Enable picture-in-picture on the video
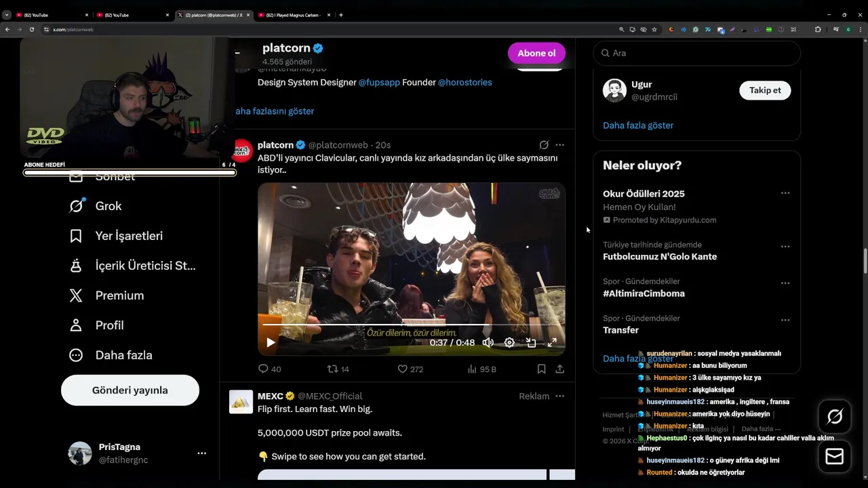This screenshot has width=868, height=488. 531,342
